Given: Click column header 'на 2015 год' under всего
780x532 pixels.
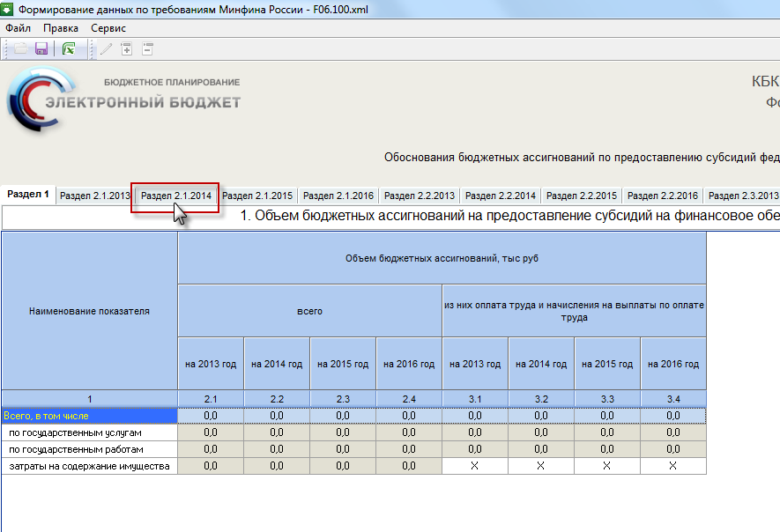Looking at the screenshot, I should [x=343, y=364].
